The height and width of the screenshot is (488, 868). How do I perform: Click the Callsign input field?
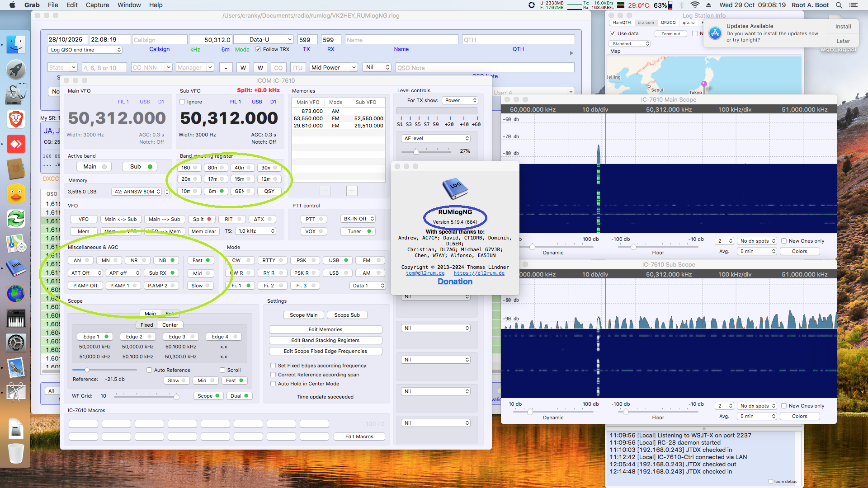tap(160, 40)
